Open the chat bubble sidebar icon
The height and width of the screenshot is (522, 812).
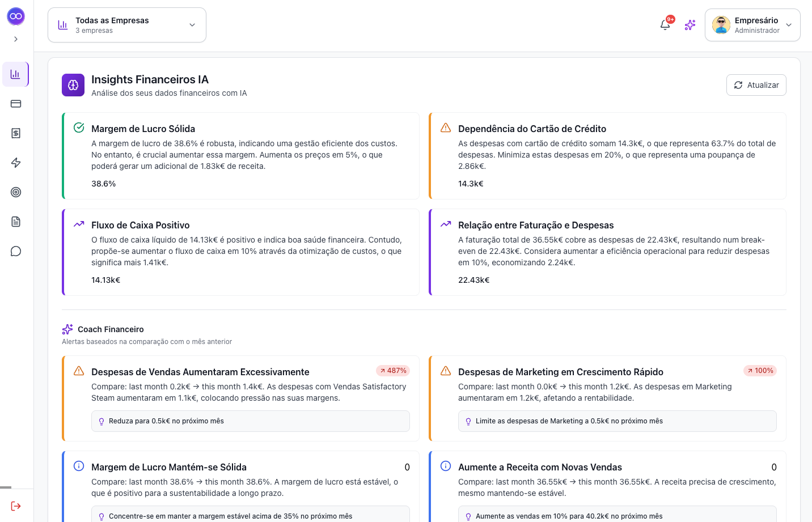point(16,251)
